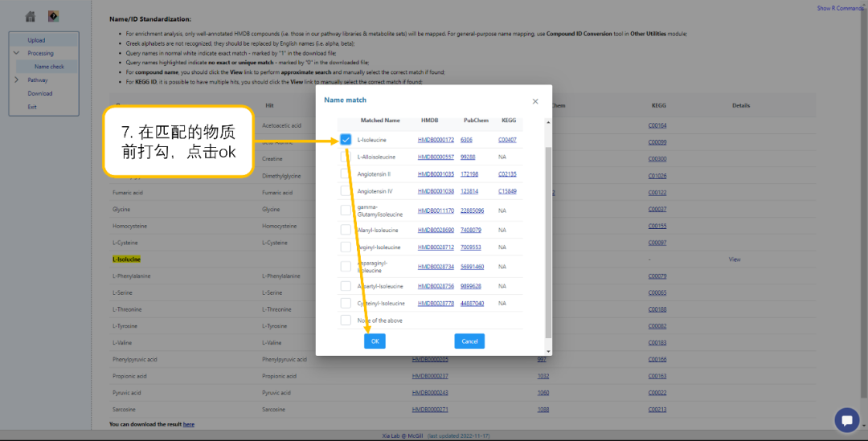The height and width of the screenshot is (441, 868).
Task: Open KEGG C02135 link in dialog
Action: (507, 174)
